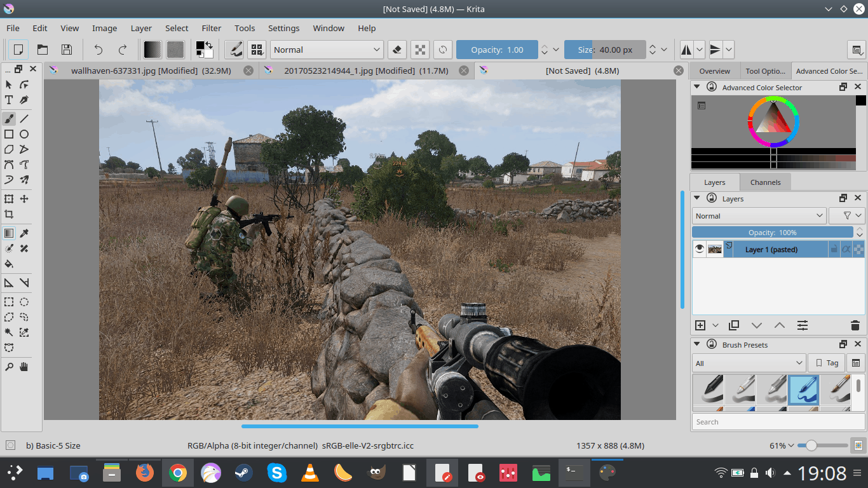The width and height of the screenshot is (868, 488).
Task: Choose the Polygon tool
Action: 9,149
